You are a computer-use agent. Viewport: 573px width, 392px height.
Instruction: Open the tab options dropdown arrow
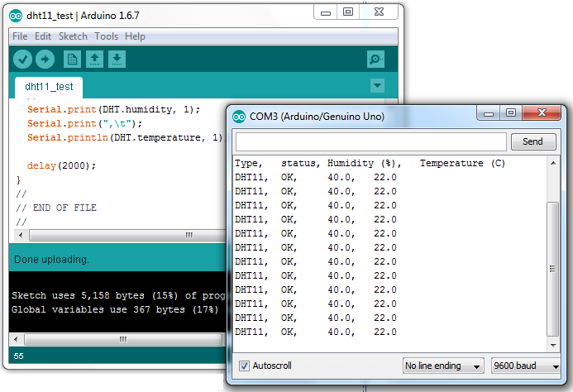[377, 86]
